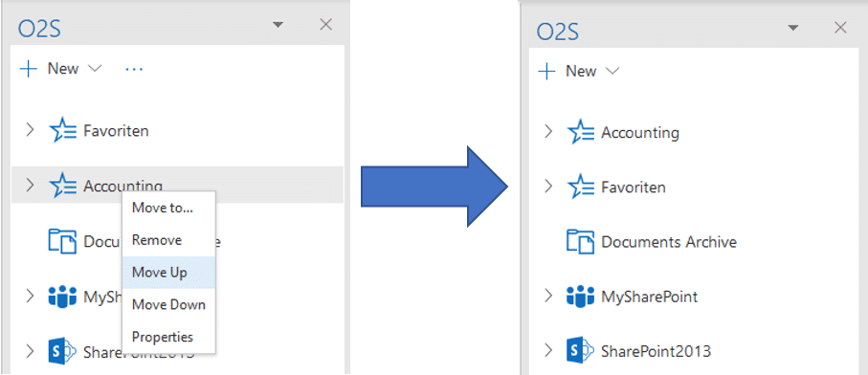Expand SharePoint2013 node in right panel
This screenshot has height=375, width=868.
[548, 350]
